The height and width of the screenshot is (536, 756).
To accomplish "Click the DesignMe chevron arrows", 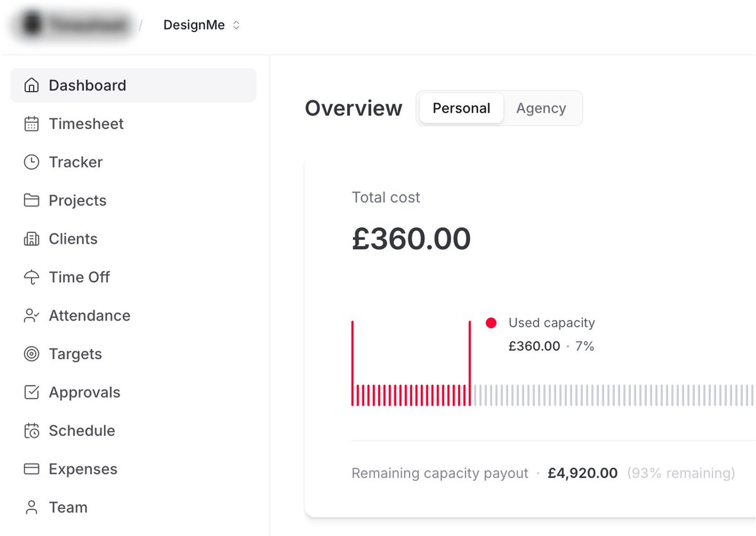I will coord(236,26).
